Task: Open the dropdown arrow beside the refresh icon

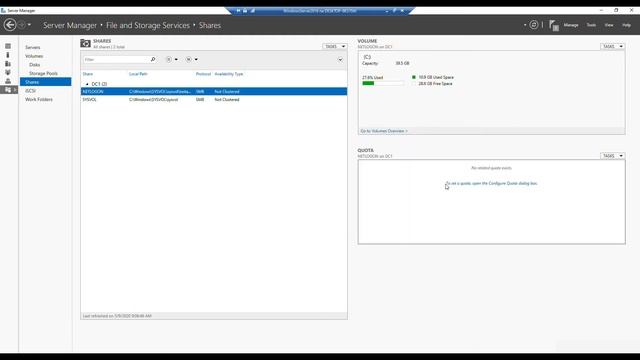Action: (x=525, y=25)
